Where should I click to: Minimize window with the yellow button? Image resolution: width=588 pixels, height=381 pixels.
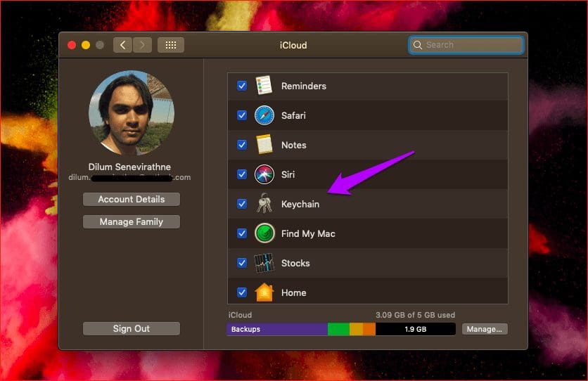[x=86, y=45]
